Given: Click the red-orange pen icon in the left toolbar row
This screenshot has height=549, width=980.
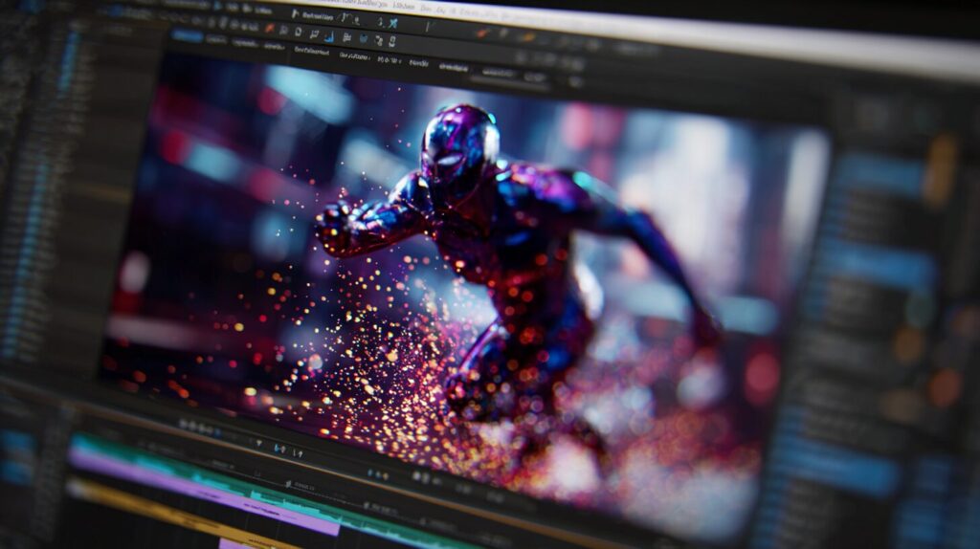Looking at the screenshot, I should pos(269,28).
